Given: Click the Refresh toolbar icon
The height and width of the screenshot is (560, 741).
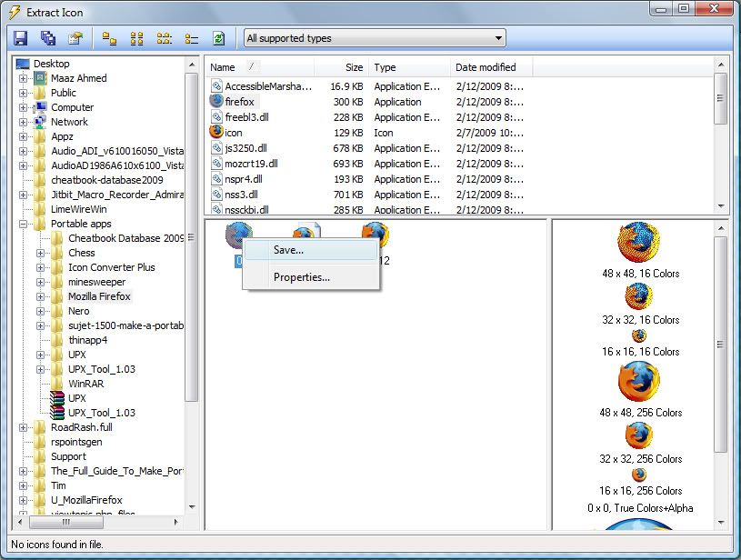Looking at the screenshot, I should (x=218, y=38).
